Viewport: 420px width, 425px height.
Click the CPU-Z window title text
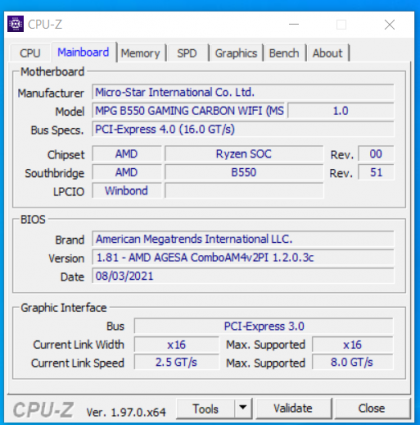[x=45, y=24]
